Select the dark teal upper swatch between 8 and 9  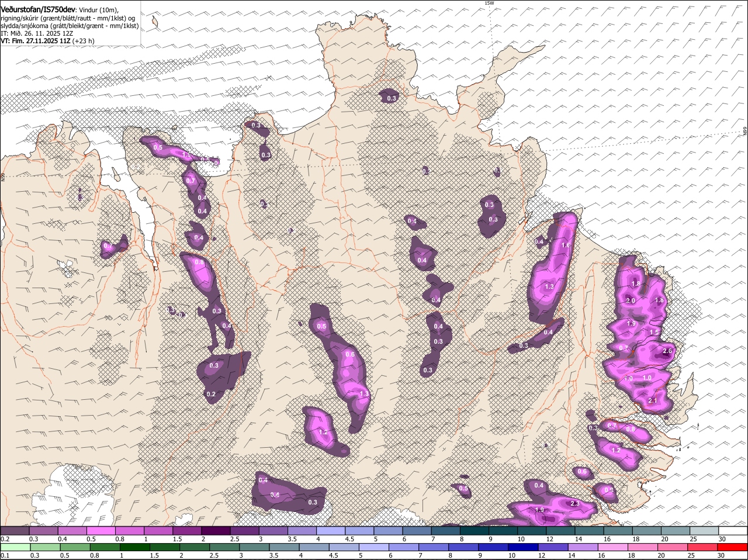[x=474, y=530]
